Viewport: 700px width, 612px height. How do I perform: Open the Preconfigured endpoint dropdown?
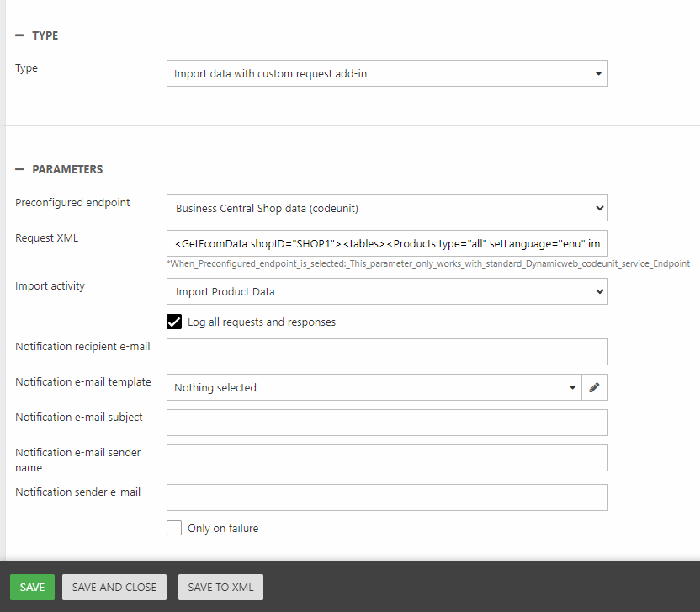pyautogui.click(x=387, y=207)
